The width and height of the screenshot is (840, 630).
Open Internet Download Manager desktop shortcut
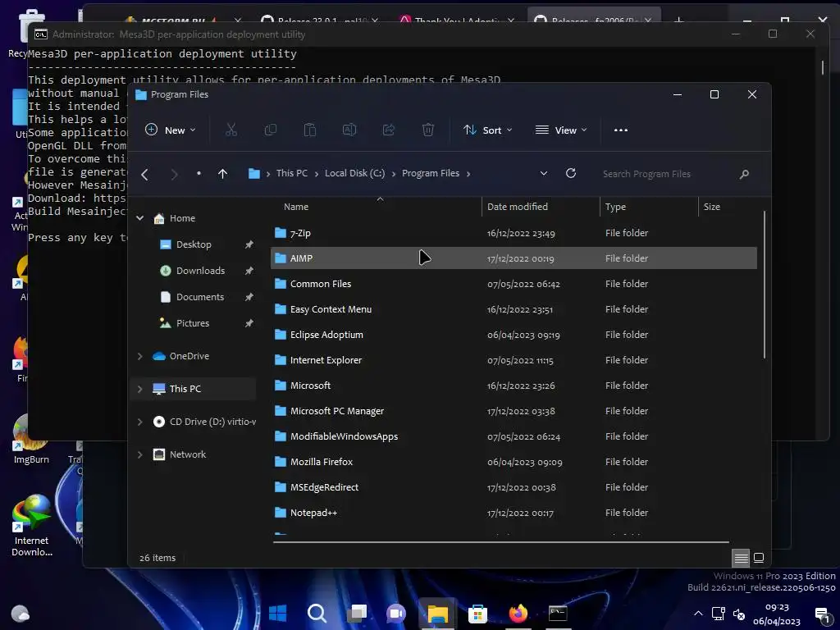tap(31, 526)
